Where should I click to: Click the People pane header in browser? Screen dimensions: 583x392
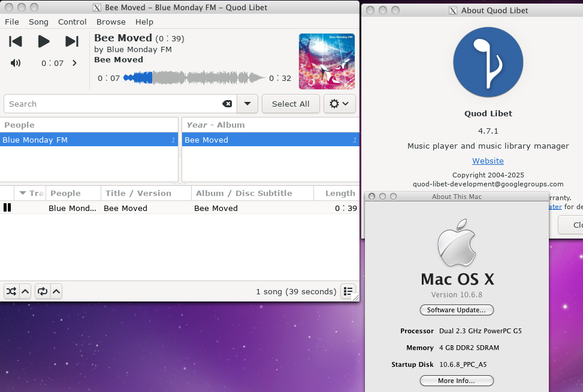tap(89, 125)
